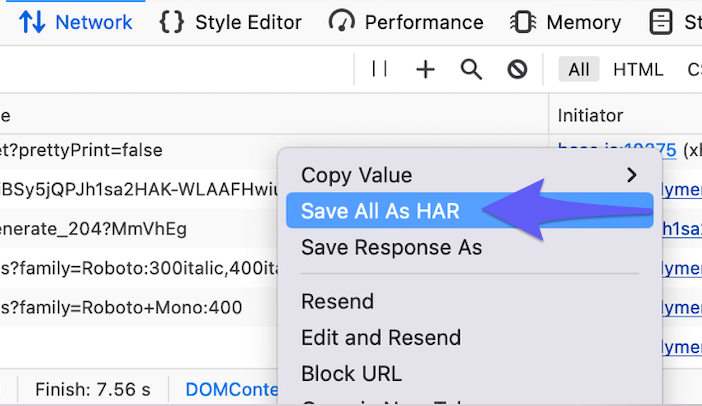
Task: Select Save Response As option
Action: click(391, 247)
